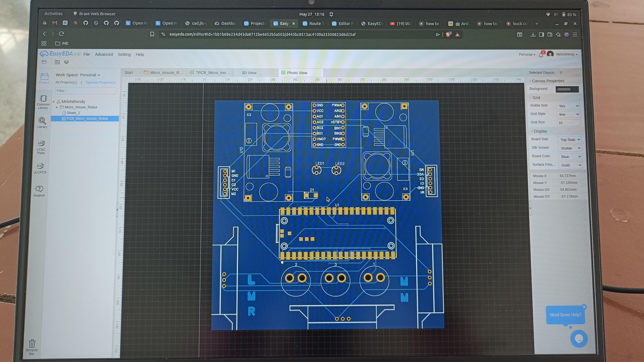Open the Work Space Personal dropdown
Image resolution: width=644 pixels, height=362 pixels.
[x=78, y=75]
